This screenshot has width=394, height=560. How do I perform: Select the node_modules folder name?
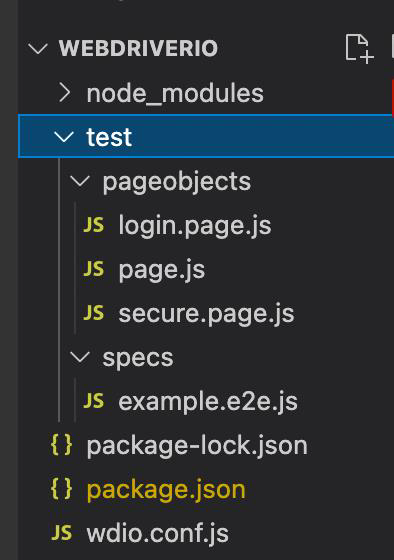[x=175, y=93]
